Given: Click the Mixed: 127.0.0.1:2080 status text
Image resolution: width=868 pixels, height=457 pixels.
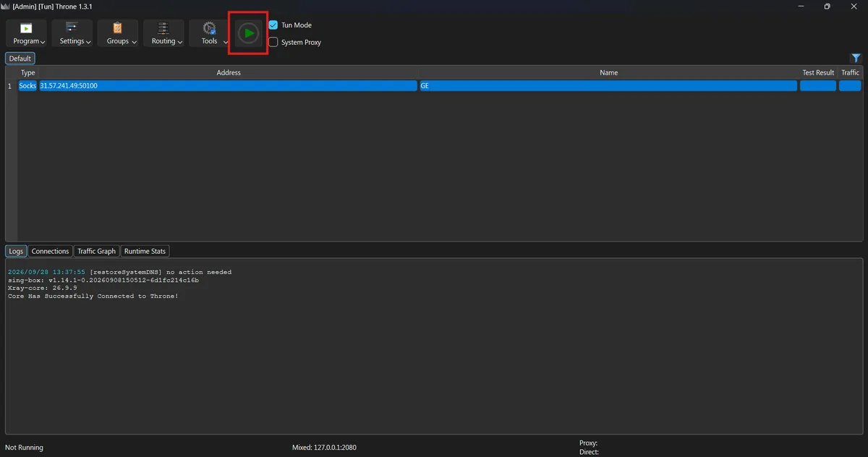Looking at the screenshot, I should pyautogui.click(x=324, y=448).
